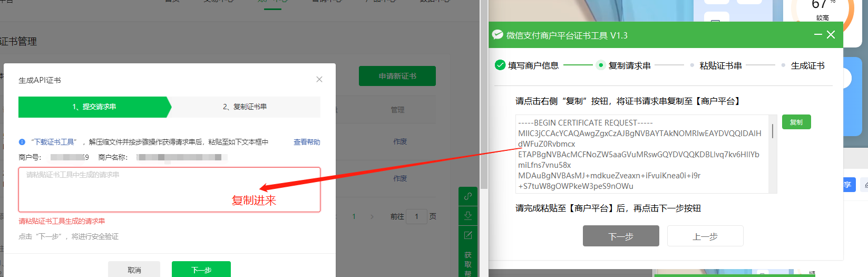Click the first 作废 link in the certificate table
The image size is (868, 277).
(x=400, y=141)
